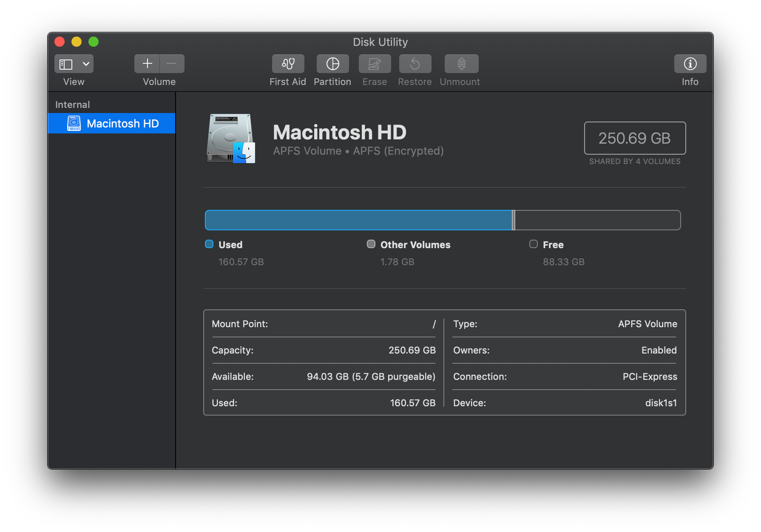
Task: Click the 250.69 GB capacity box
Action: (x=635, y=138)
